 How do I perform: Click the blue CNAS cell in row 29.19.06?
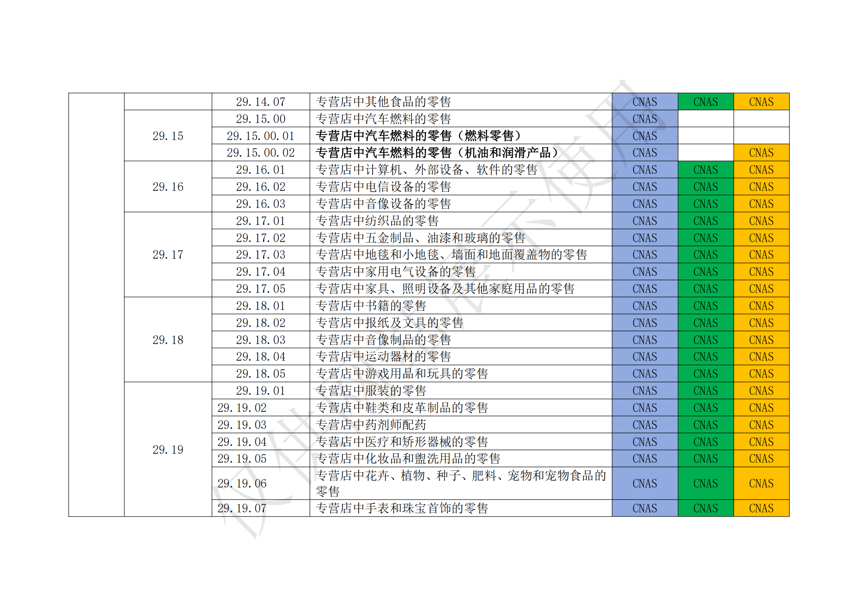click(645, 484)
